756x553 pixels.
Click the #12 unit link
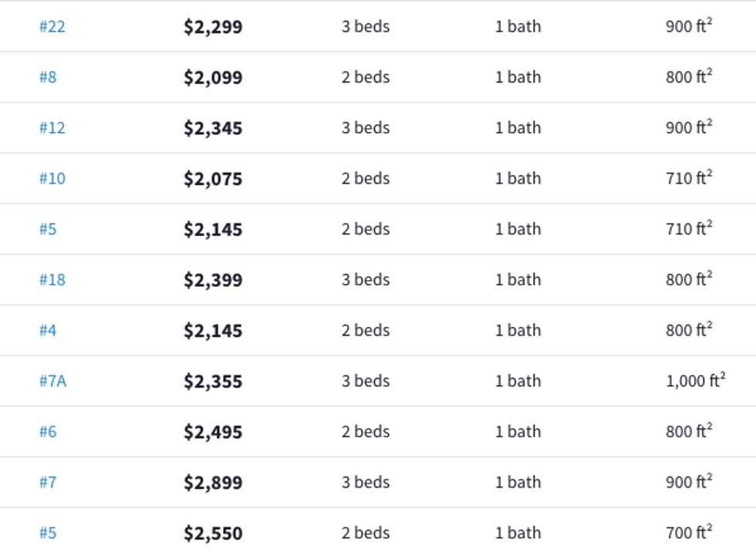tap(52, 128)
